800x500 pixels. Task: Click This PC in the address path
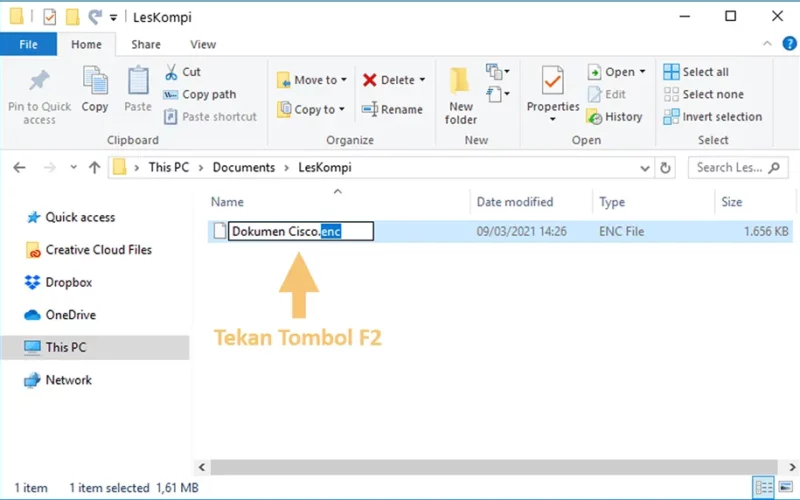(169, 167)
